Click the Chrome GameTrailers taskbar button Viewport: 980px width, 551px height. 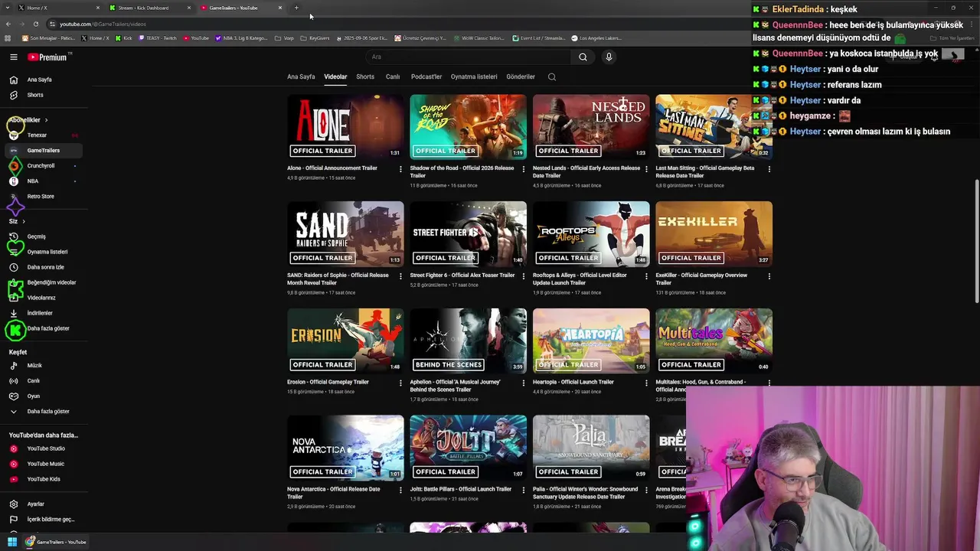click(56, 542)
